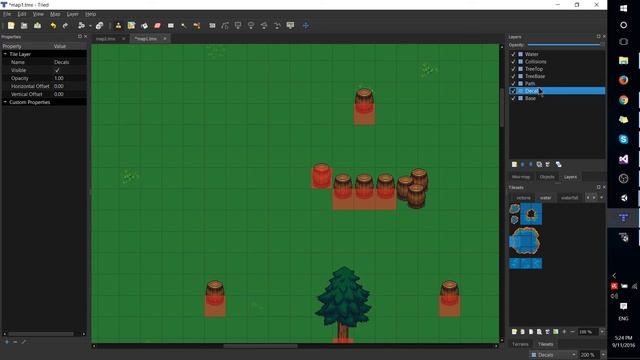Toggle visibility checkbox of Collisions layer
640x360 pixels.
click(x=513, y=62)
